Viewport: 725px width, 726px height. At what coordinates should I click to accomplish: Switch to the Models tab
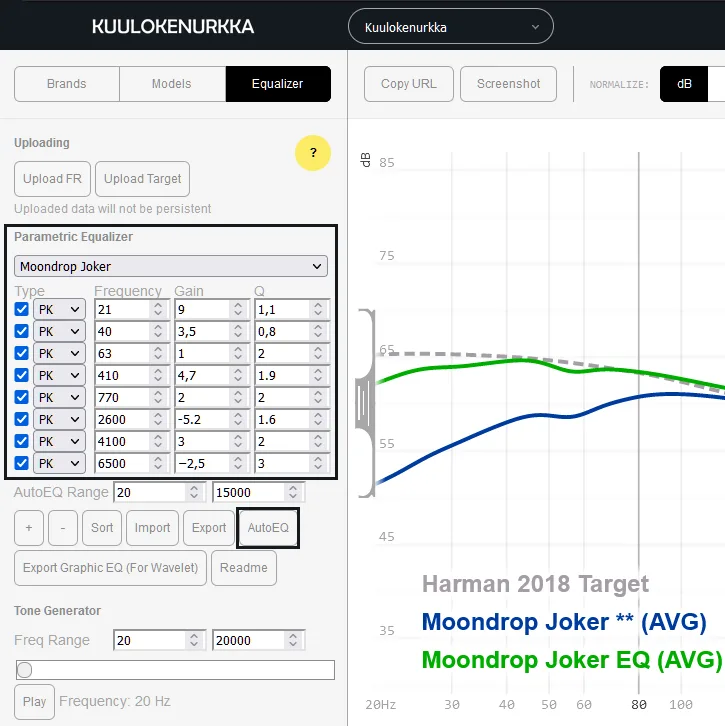172,84
